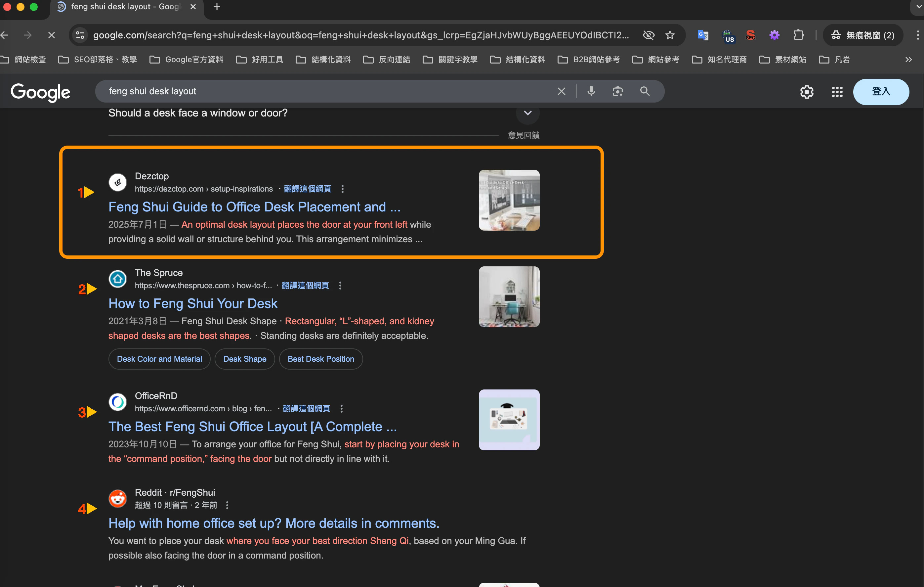The height and width of the screenshot is (587, 924).
Task: Open more options for the Reddit result
Action: (227, 505)
